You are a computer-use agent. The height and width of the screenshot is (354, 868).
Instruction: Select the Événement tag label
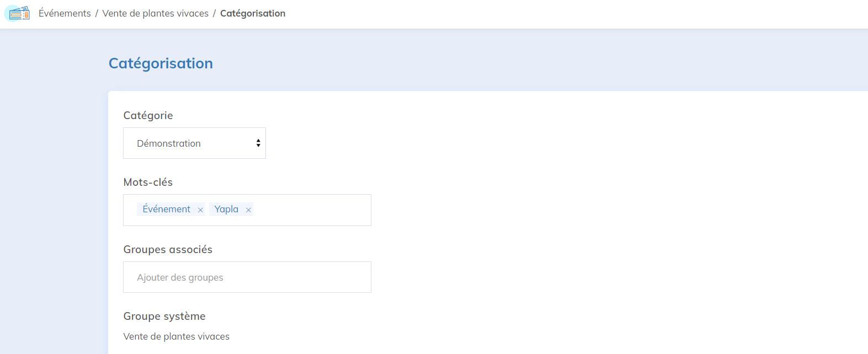coord(166,210)
